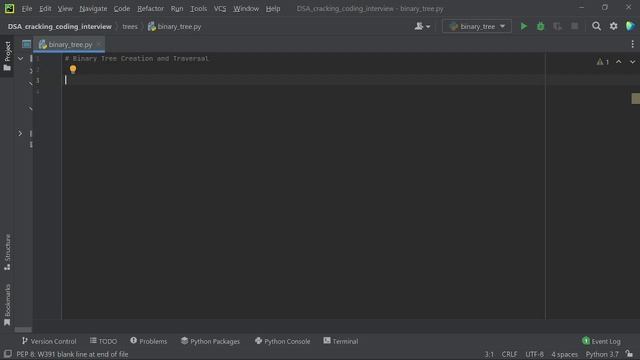
Task: Switch Python 3.7 interpreter
Action: click(602, 354)
